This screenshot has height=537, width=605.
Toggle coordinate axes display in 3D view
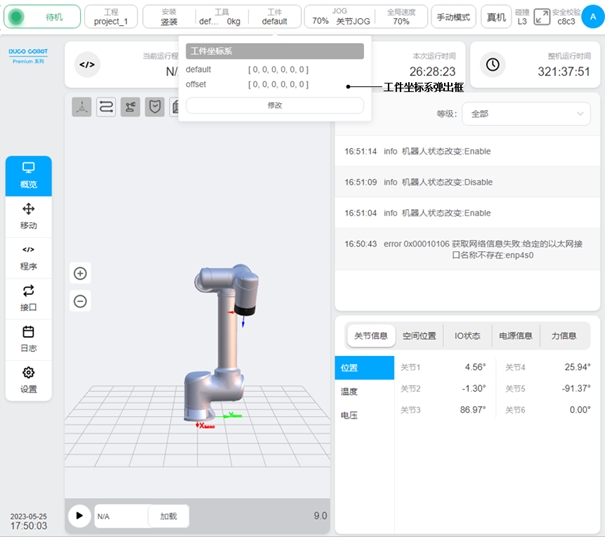click(81, 108)
